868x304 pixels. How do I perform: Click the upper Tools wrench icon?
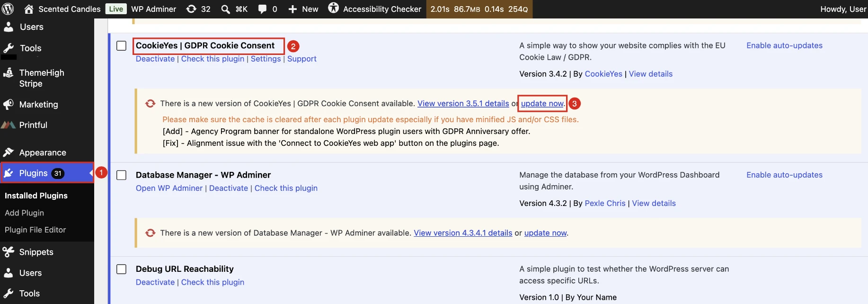9,48
